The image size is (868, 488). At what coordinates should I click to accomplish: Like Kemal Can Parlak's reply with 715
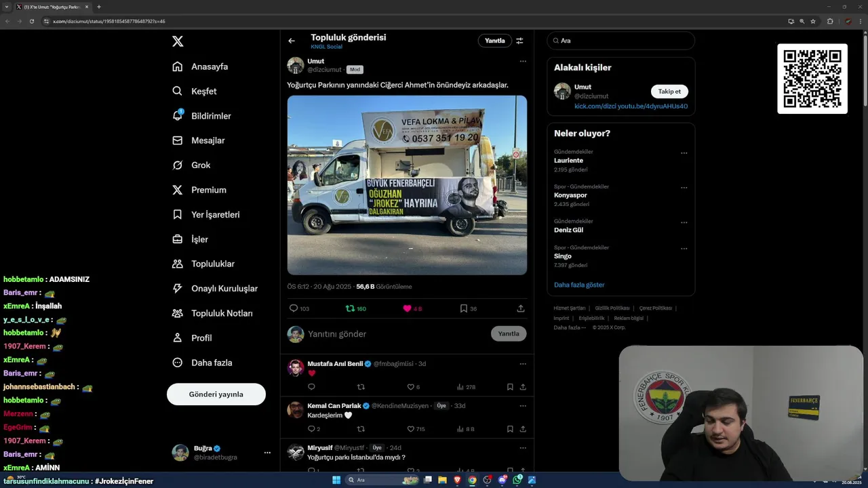tap(410, 429)
